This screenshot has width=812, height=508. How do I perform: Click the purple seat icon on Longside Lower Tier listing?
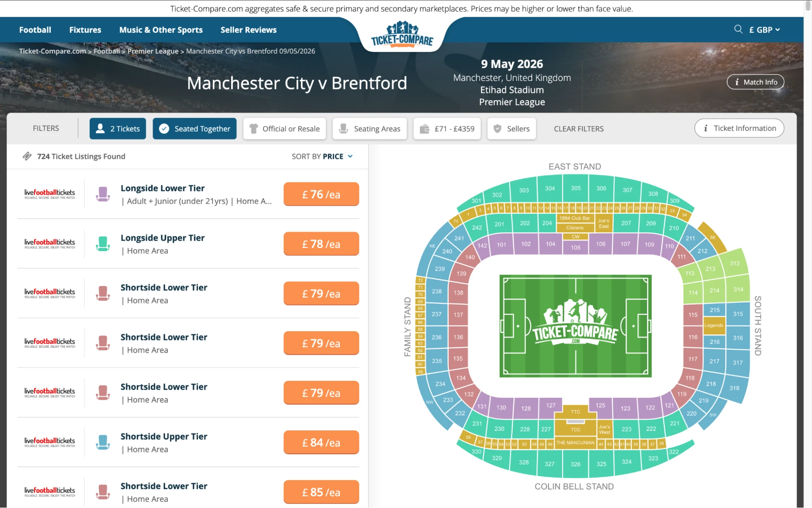pos(103,194)
